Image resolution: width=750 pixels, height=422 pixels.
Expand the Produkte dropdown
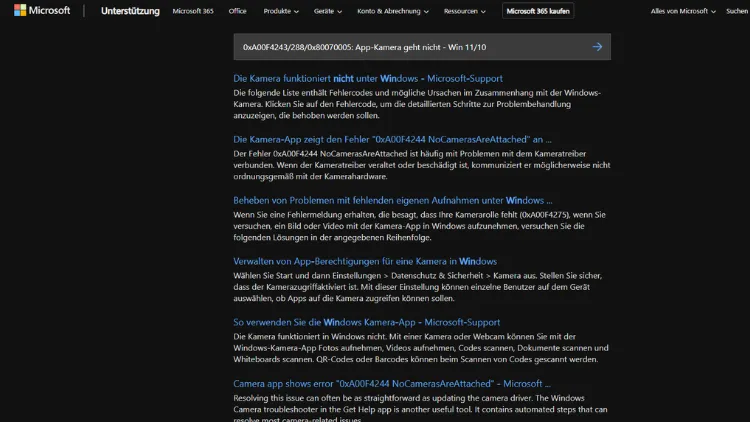(281, 11)
